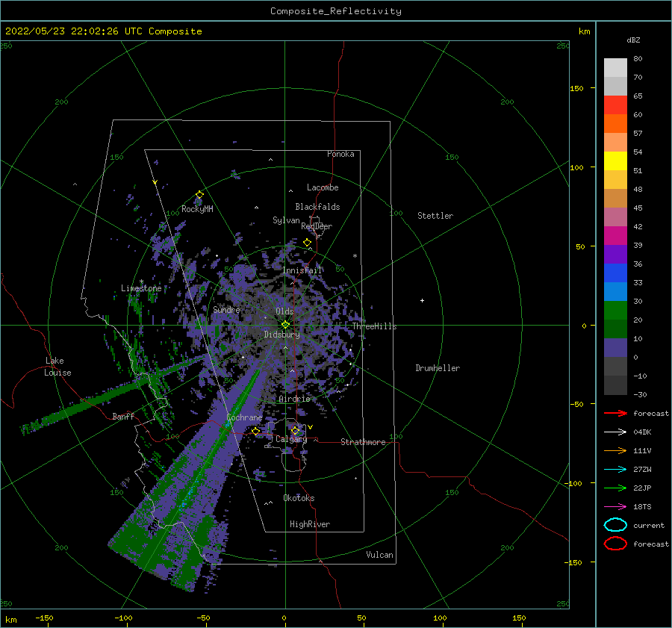Click the 33 dBZ blue color swatch
The width and height of the screenshot is (672, 628).
615,291
